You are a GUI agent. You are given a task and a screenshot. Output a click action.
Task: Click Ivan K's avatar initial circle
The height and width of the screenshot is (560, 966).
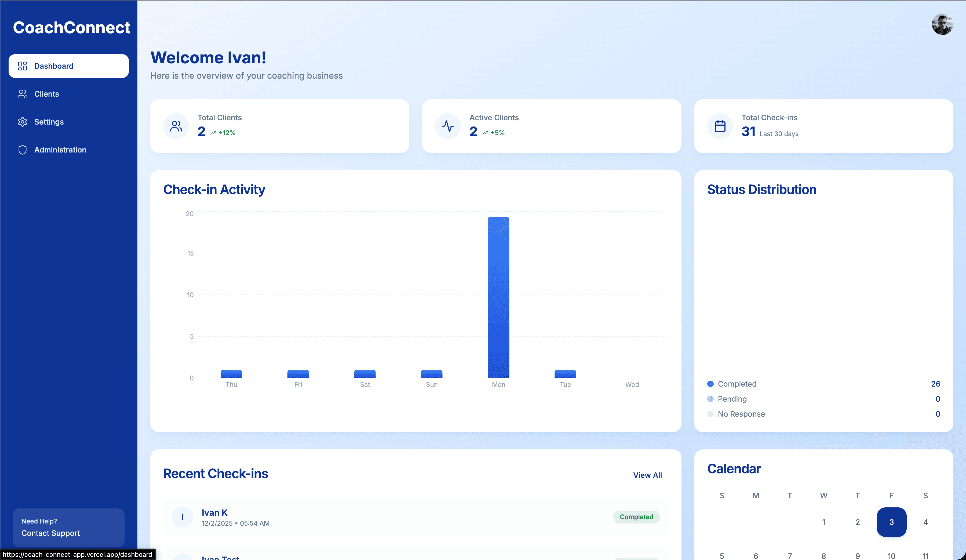(183, 517)
